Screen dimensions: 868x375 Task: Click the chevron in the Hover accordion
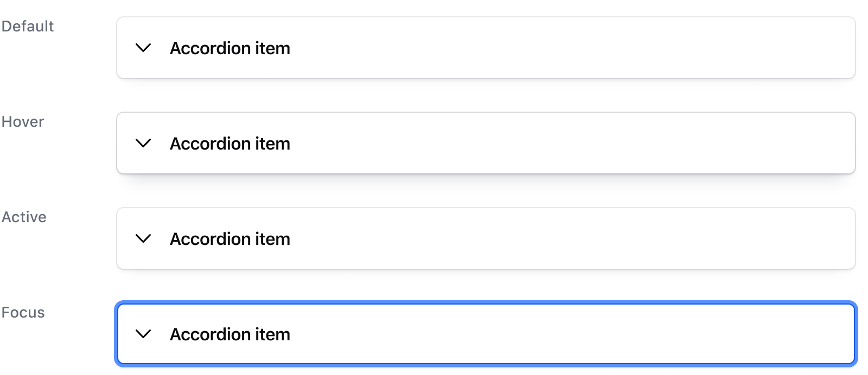click(143, 144)
